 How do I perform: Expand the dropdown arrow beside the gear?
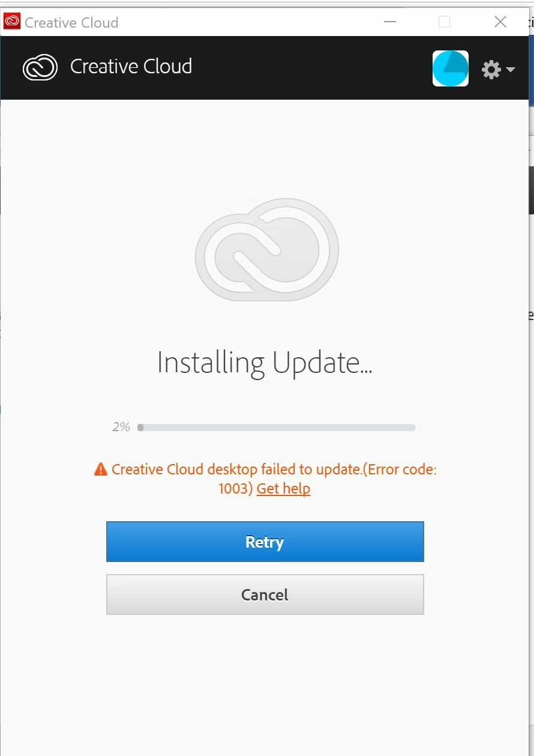[x=511, y=70]
